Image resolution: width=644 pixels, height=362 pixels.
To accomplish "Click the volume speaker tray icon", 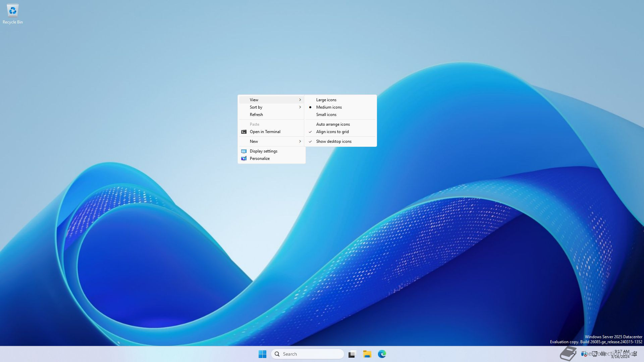I will click(x=602, y=354).
